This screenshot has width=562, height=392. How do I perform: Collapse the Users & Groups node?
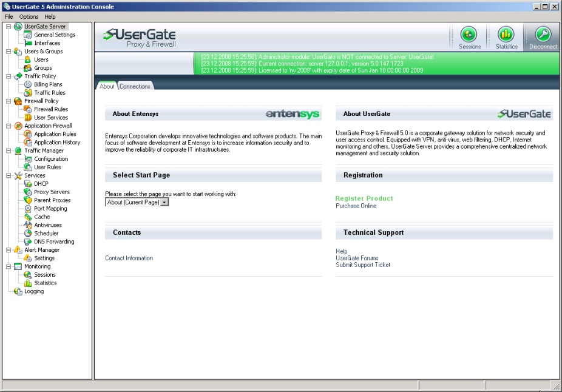[x=8, y=52]
